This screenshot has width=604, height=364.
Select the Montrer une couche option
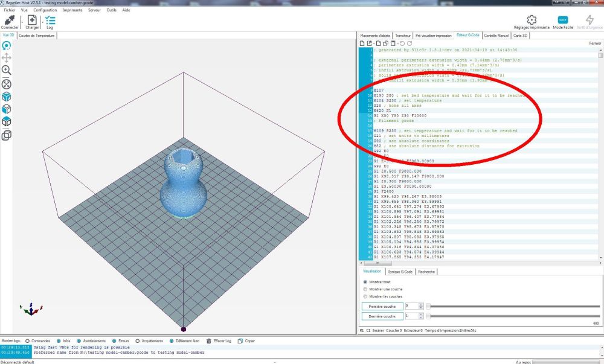(365, 289)
